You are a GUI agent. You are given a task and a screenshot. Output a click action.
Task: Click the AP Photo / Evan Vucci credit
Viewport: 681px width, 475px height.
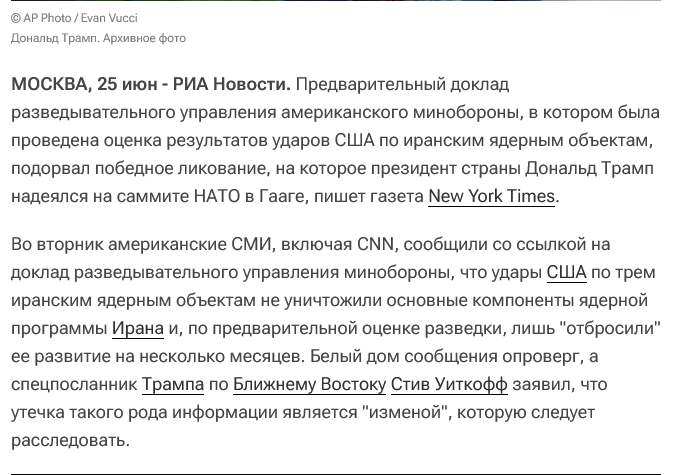[x=74, y=18]
